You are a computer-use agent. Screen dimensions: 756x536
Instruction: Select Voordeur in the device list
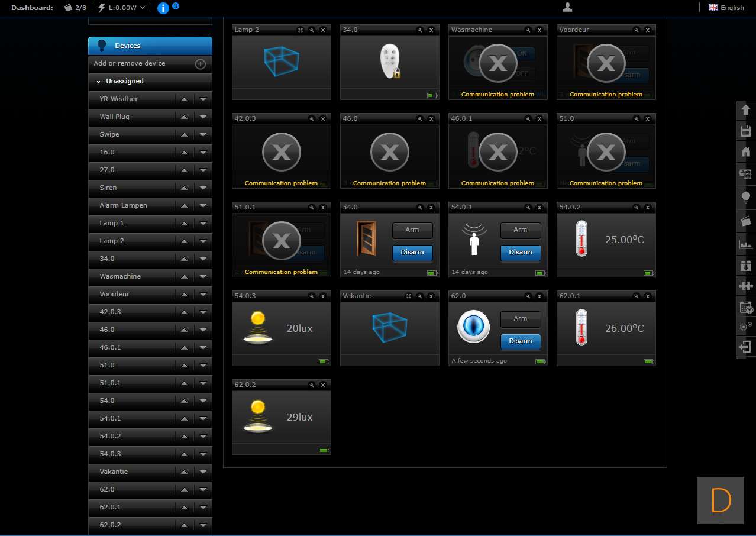(x=115, y=295)
